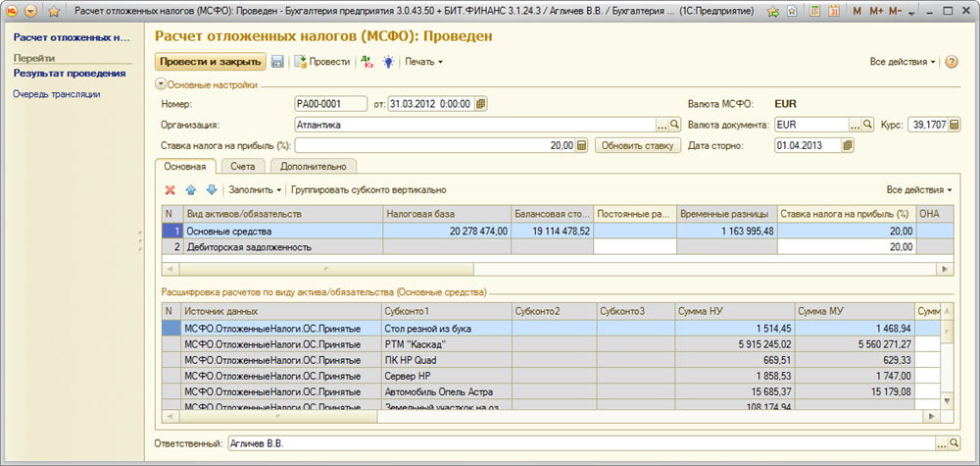This screenshot has height=466, width=980.
Task: Click the save document diskette icon
Action: coord(277,62)
